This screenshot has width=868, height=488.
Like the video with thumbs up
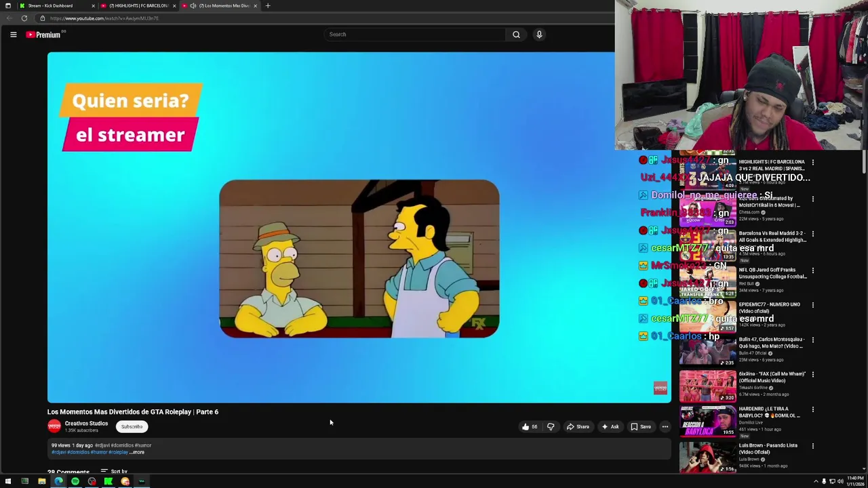click(x=530, y=427)
